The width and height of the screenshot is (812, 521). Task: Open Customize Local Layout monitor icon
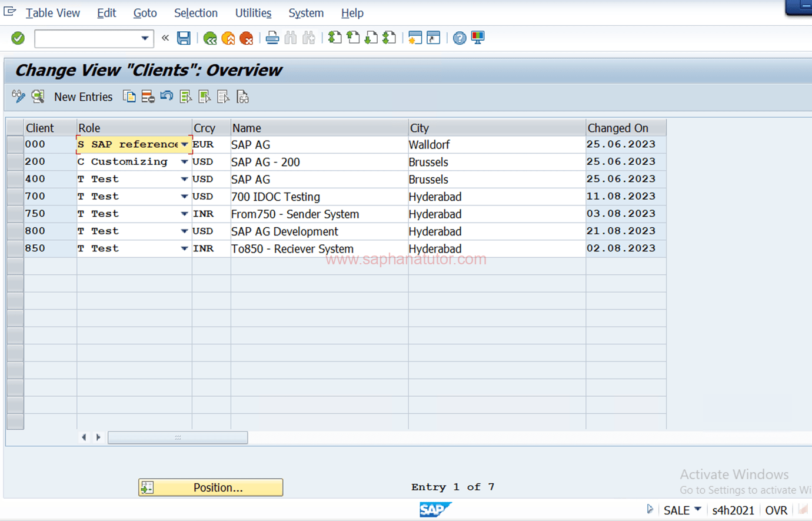pos(478,38)
